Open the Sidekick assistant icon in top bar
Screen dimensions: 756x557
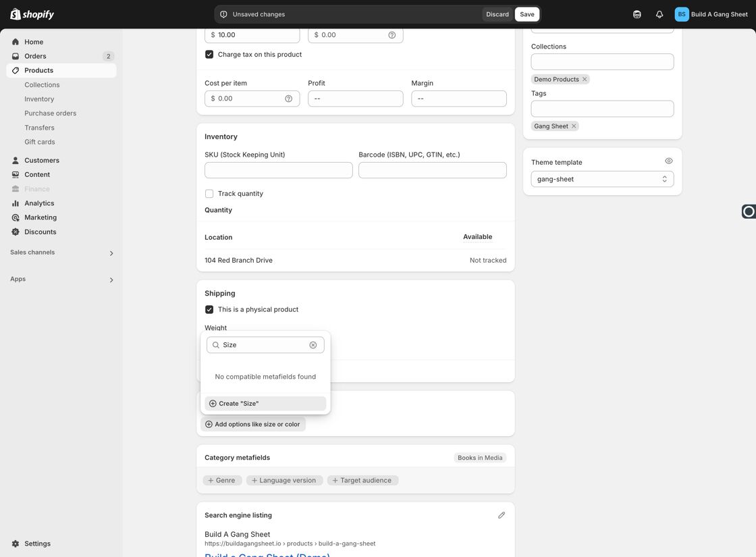pos(637,14)
